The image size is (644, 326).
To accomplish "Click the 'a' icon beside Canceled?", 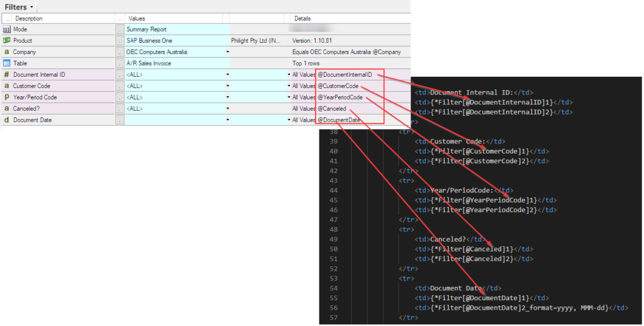I will click(6, 108).
